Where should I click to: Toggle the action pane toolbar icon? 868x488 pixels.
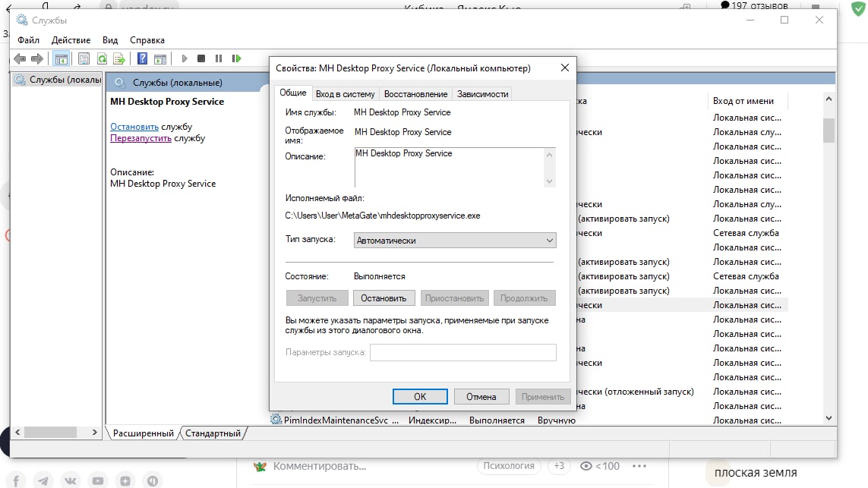pos(160,58)
